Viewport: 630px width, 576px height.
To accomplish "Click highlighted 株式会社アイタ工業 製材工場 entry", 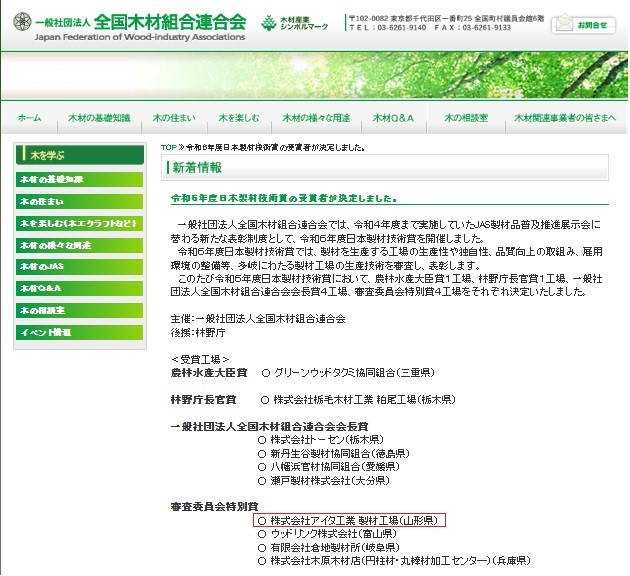I will pos(350,521).
